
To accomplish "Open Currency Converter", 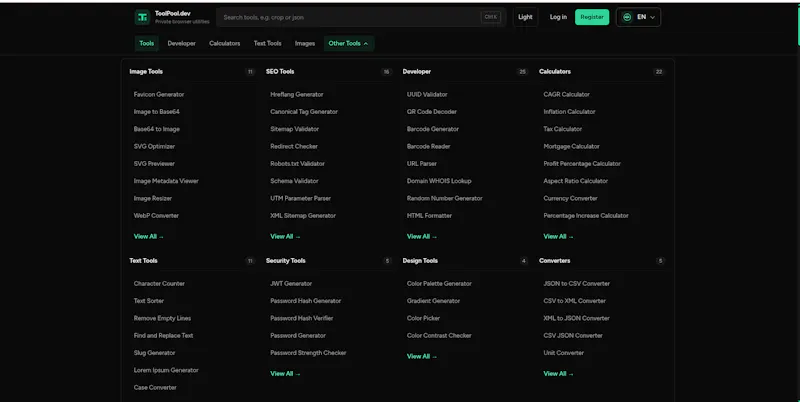I will tap(570, 198).
